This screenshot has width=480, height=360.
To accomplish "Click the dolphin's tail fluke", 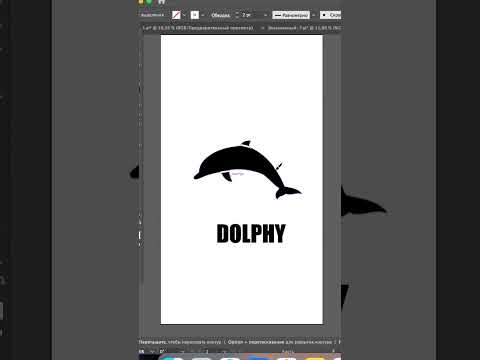I will coord(287,192).
